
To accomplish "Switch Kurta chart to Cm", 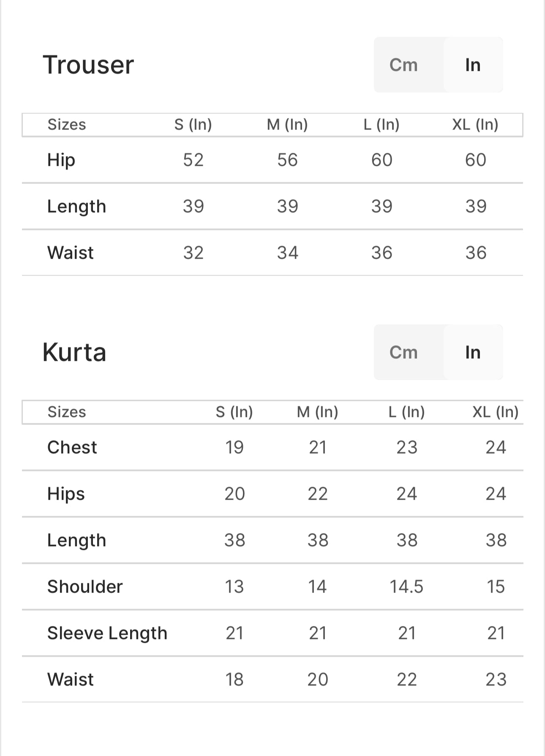I will [x=403, y=352].
